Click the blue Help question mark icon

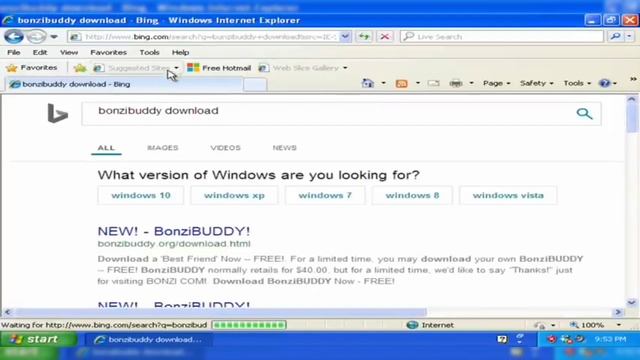[604, 83]
